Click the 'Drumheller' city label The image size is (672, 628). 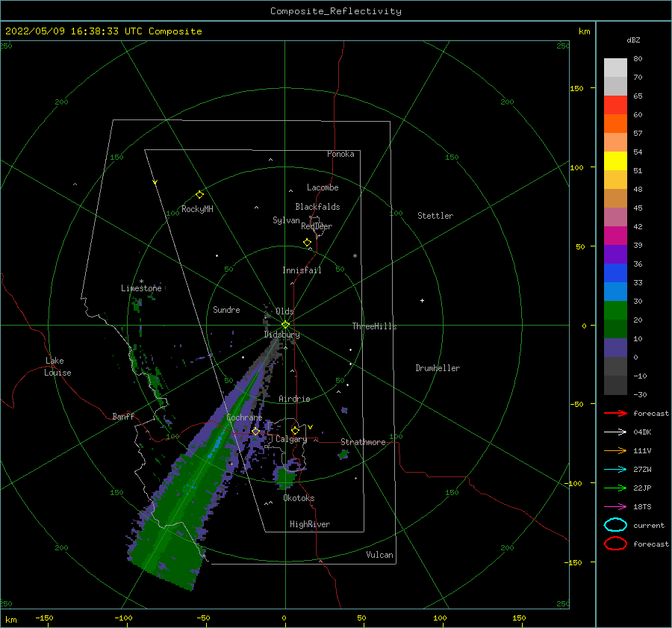tap(438, 368)
